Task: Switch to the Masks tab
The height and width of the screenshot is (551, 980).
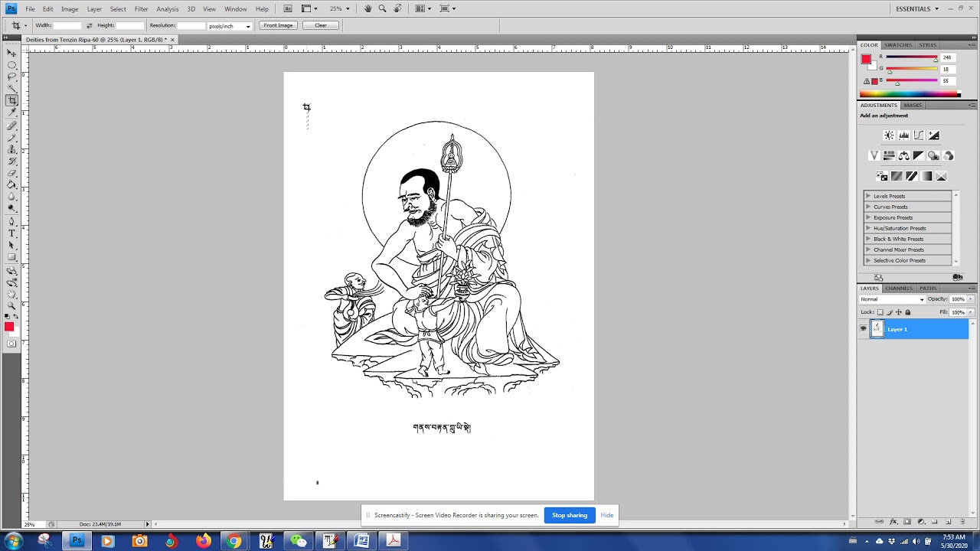Action: click(x=913, y=105)
